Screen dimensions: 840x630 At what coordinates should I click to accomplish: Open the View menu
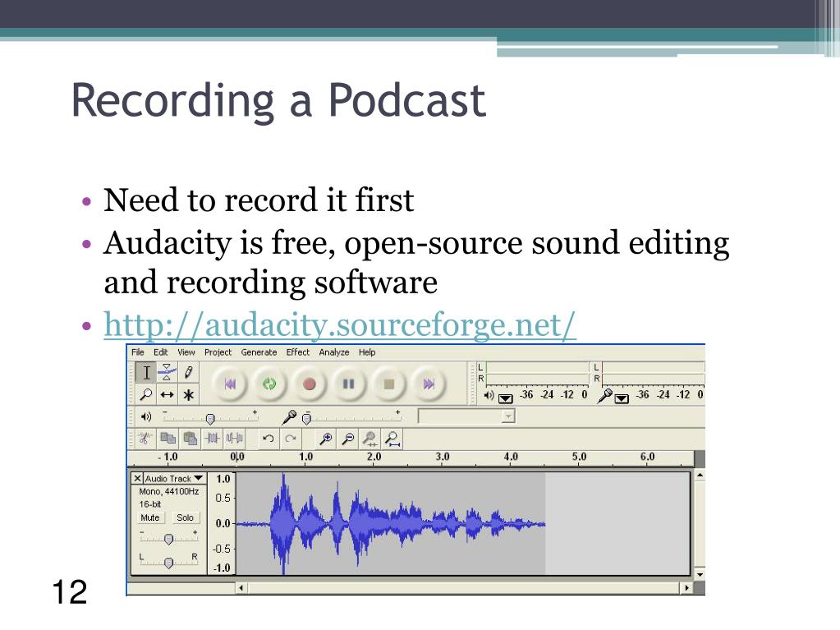point(186,352)
